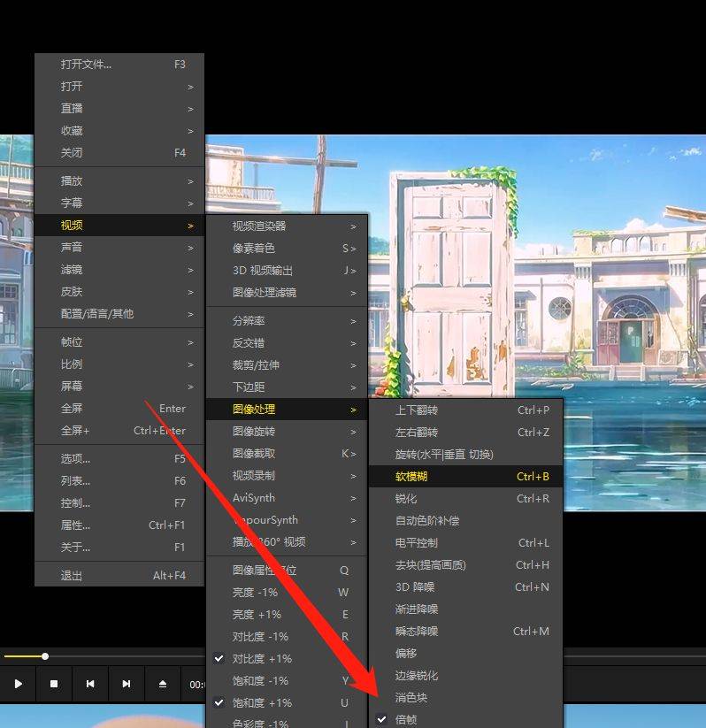Expand the 滤镜 submenu
The image size is (706, 728).
coord(119,270)
